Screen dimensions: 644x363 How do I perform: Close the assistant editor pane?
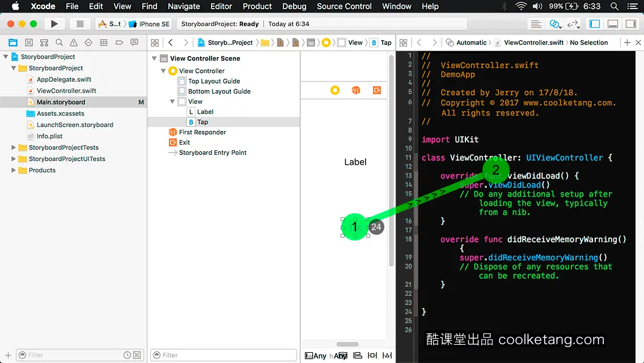click(638, 43)
